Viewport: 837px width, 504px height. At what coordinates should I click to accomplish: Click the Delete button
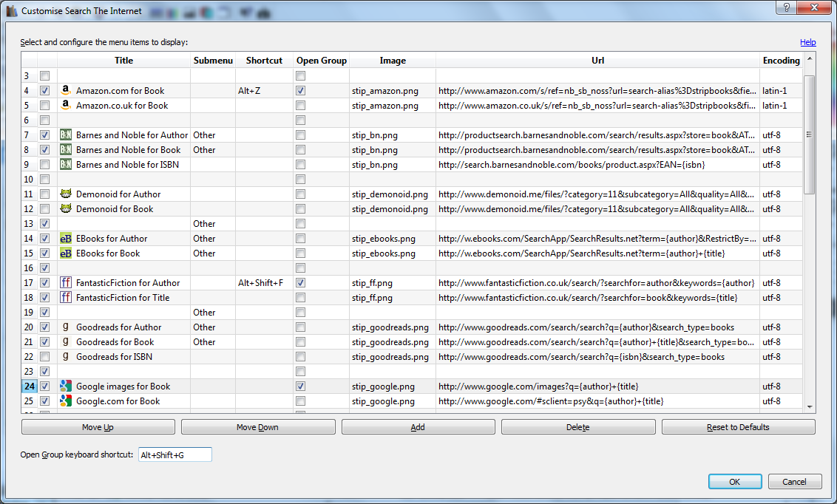point(578,427)
